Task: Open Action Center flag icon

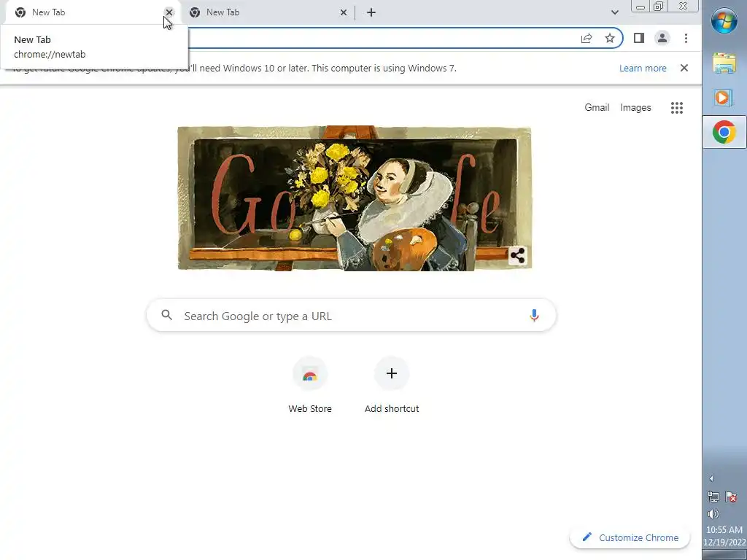Action: coord(731,497)
